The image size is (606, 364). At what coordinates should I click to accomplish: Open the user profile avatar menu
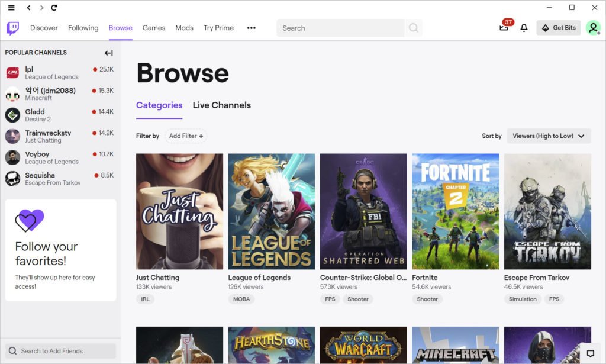click(x=593, y=28)
